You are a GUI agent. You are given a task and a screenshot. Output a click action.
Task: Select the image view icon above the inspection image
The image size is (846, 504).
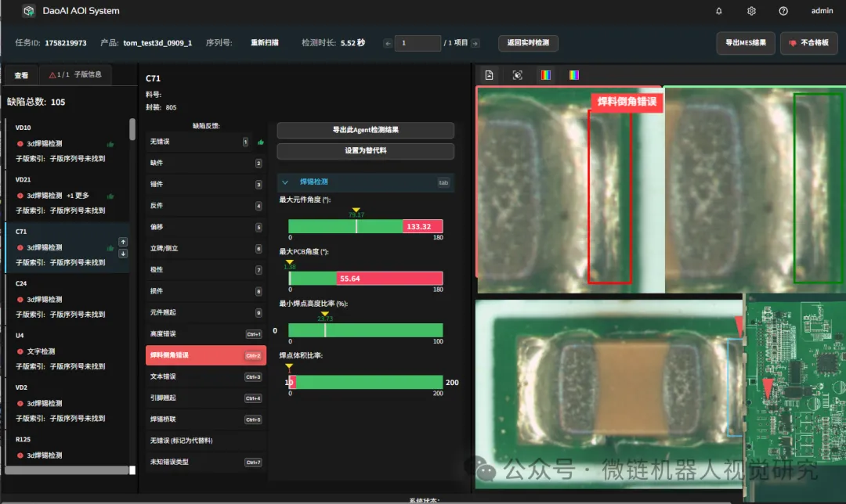[x=488, y=74]
